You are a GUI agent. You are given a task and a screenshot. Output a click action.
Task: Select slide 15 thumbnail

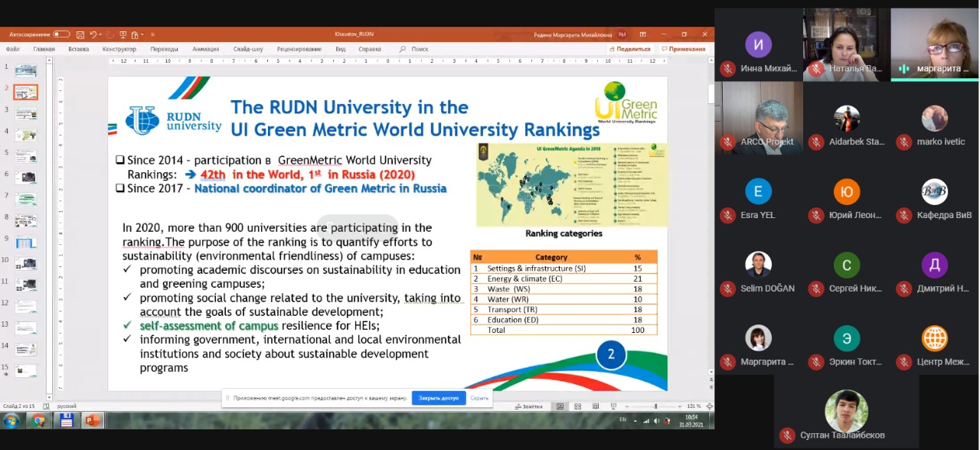[x=25, y=370]
